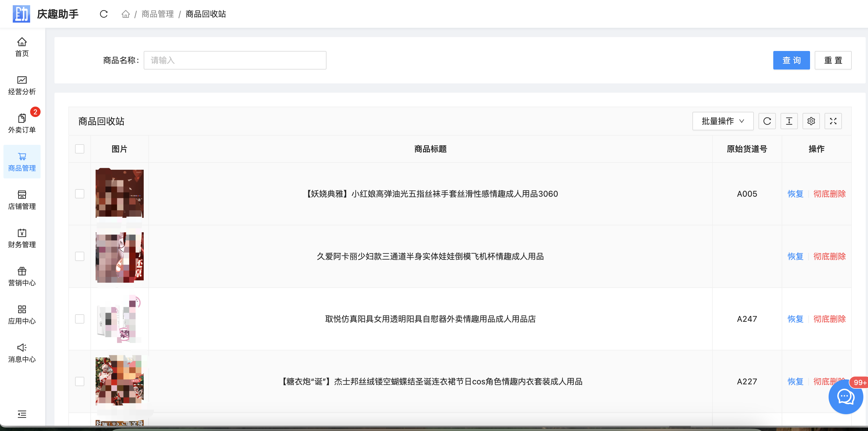Expand the 批量操作 dropdown
Viewport: 868px width, 431px height.
coord(723,121)
